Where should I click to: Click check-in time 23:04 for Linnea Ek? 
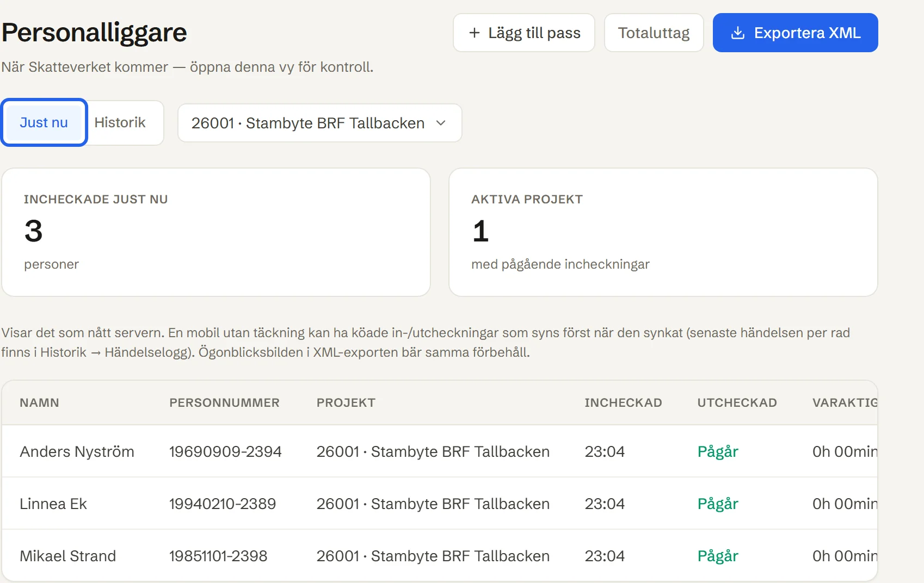tap(605, 504)
